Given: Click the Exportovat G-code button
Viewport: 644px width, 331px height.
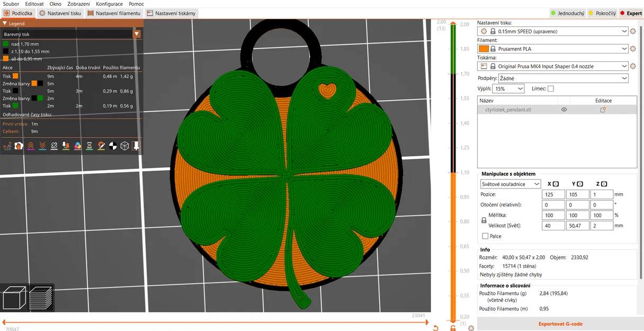Looking at the screenshot, I should tap(560, 324).
